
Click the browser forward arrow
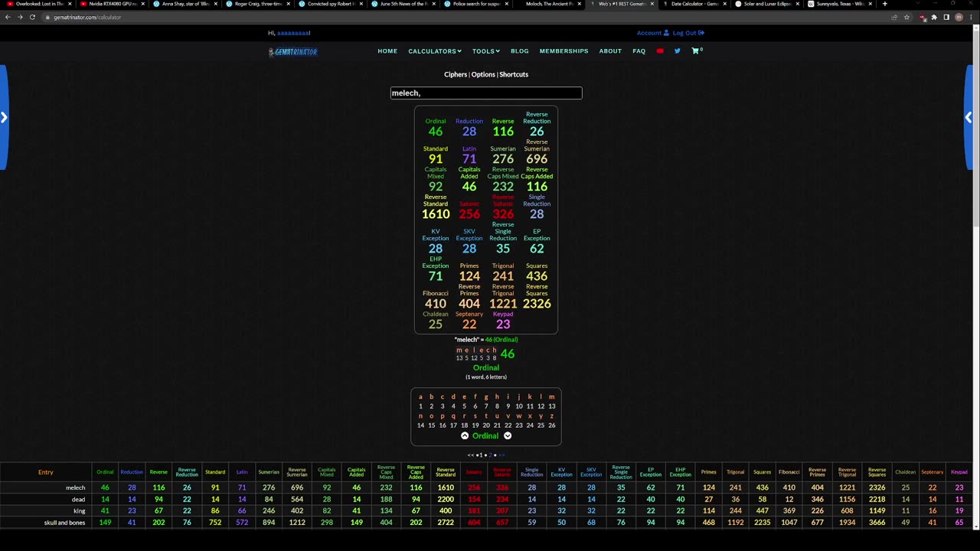[19, 17]
